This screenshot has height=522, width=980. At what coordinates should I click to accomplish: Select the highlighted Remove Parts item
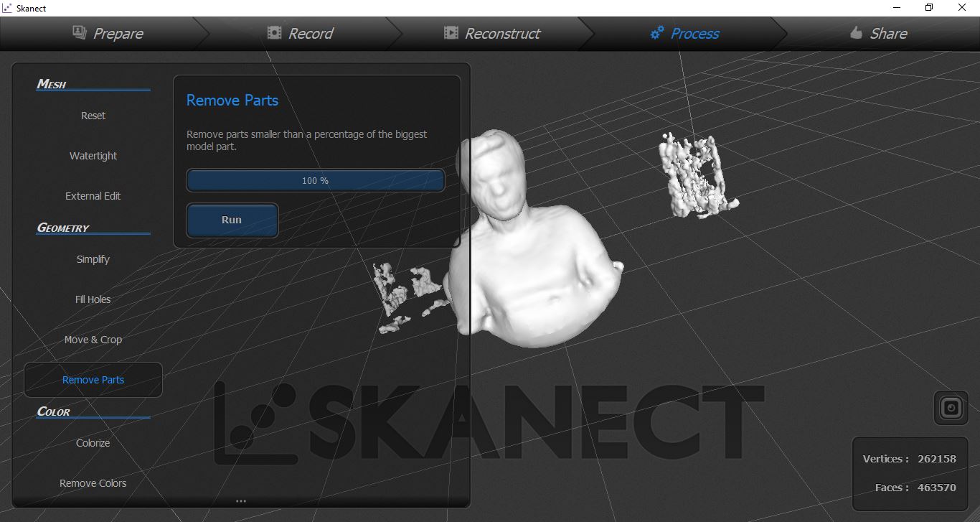(93, 380)
